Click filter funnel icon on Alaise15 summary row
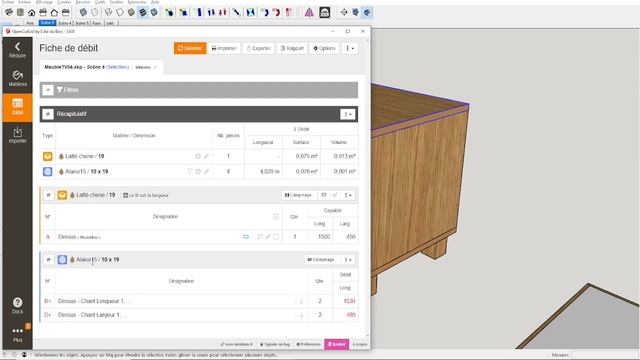Image resolution: width=640 pixels, height=360 pixels. click(190, 171)
